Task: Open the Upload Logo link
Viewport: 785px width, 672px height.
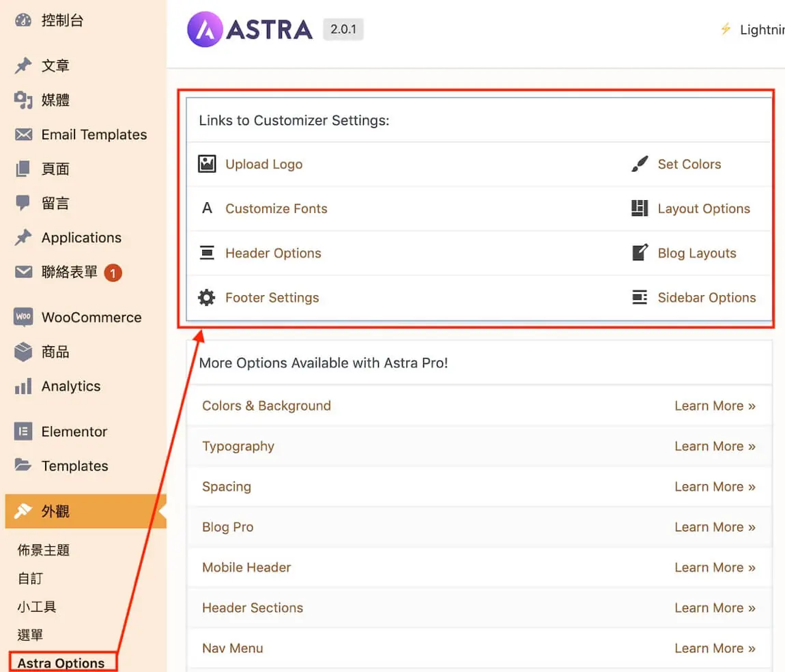Action: tap(264, 165)
